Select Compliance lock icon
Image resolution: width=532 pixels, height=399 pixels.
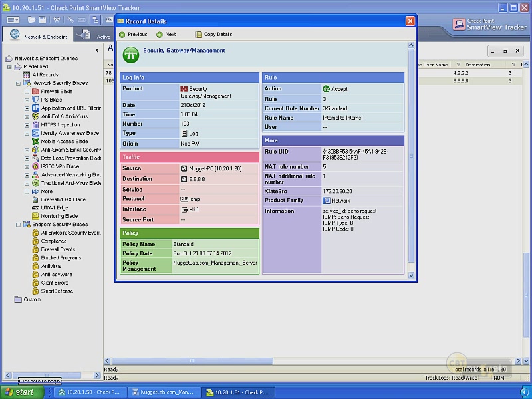pyautogui.click(x=35, y=241)
